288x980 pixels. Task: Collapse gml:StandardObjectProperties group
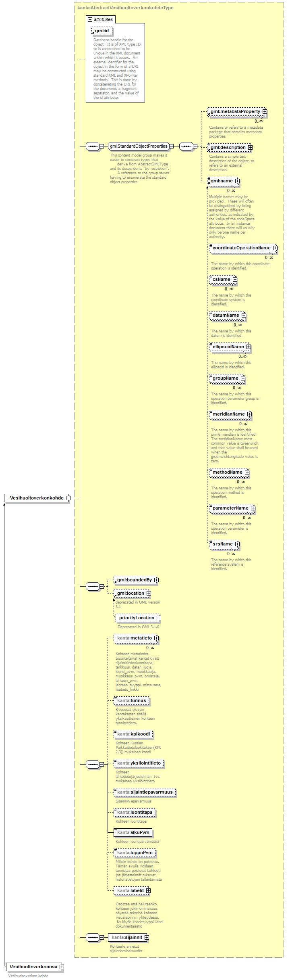tap(171, 146)
